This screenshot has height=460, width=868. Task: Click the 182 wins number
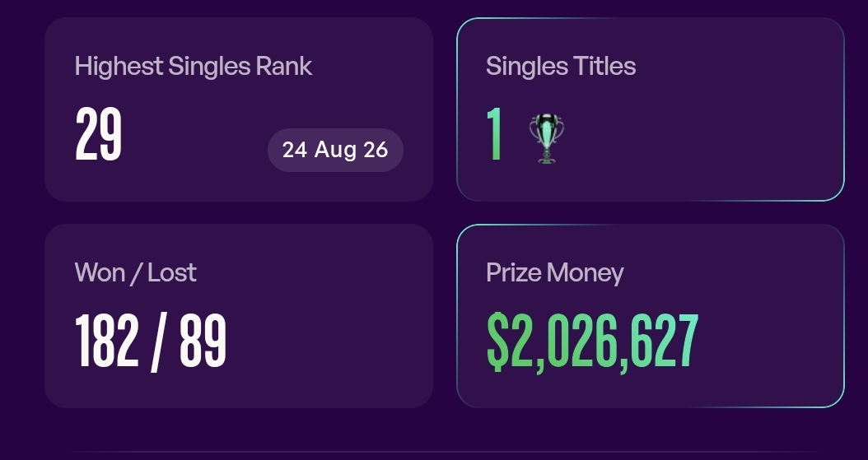[x=107, y=341]
